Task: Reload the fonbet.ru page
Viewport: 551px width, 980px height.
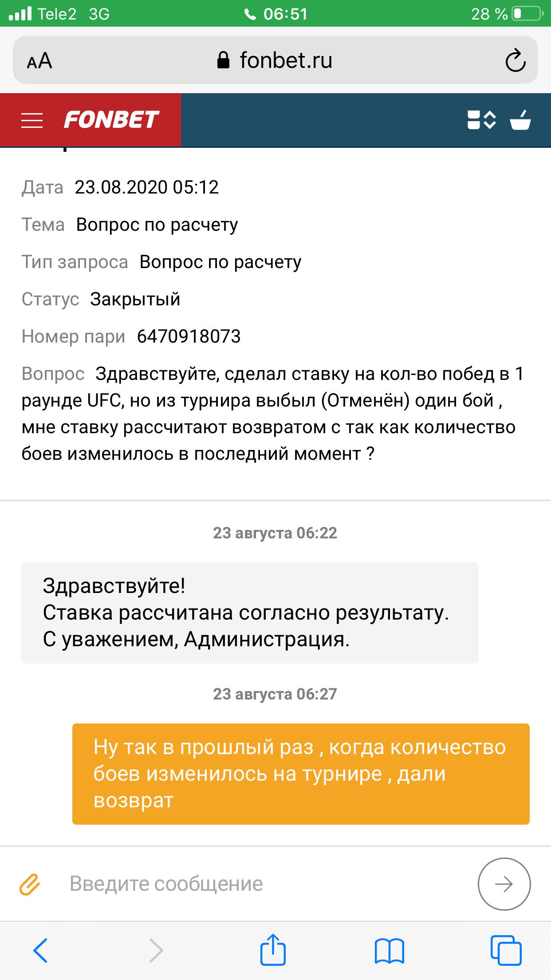Action: pyautogui.click(x=515, y=61)
